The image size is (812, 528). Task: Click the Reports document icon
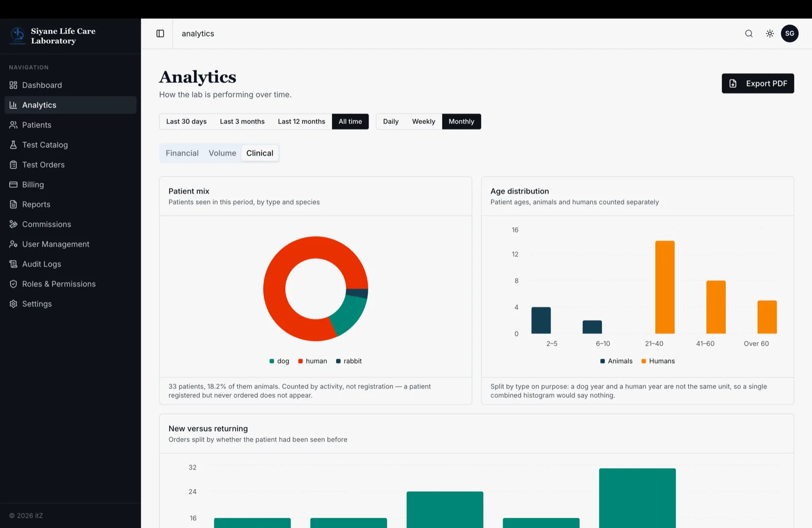click(14, 204)
